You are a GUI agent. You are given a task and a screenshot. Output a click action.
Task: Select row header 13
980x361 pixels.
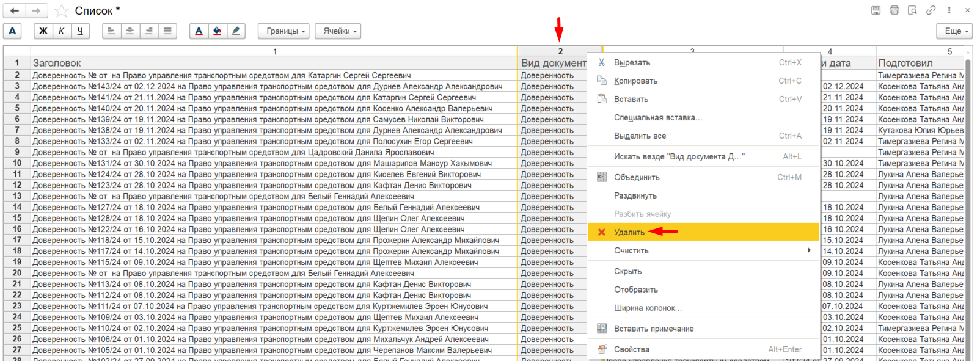coord(17,196)
